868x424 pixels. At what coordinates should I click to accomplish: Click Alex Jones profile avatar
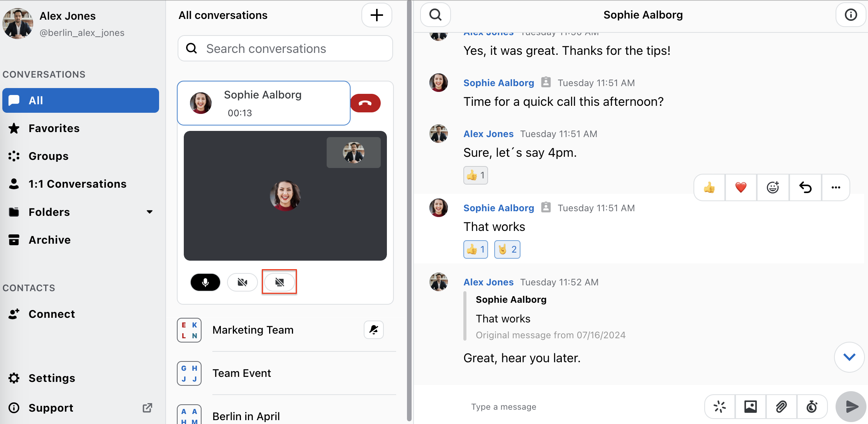18,24
